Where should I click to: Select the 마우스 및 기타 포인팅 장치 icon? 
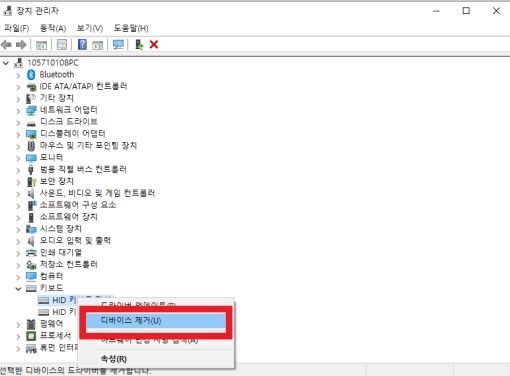pos(31,146)
